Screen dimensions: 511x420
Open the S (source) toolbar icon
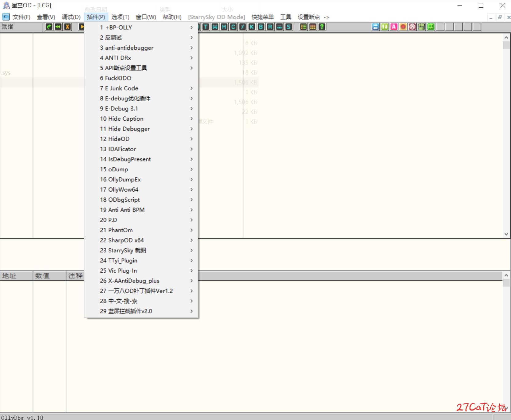click(x=289, y=27)
